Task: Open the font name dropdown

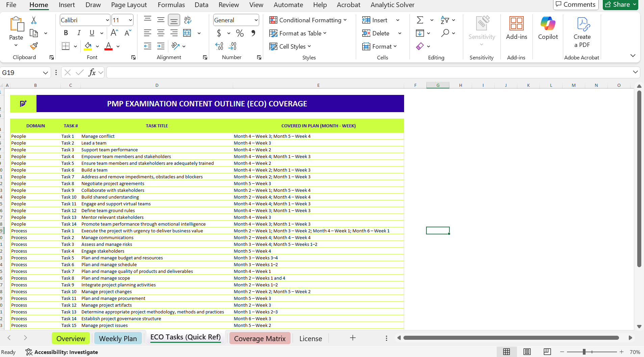Action: click(107, 20)
